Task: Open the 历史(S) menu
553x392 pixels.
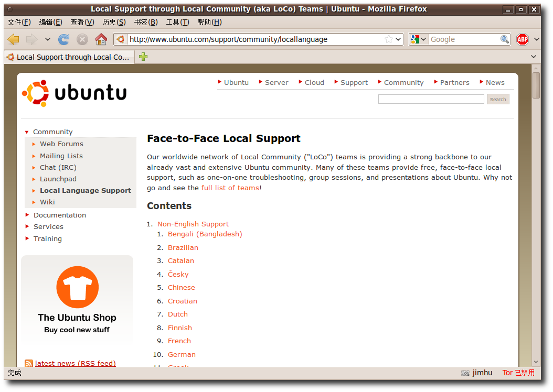Action: tap(114, 22)
